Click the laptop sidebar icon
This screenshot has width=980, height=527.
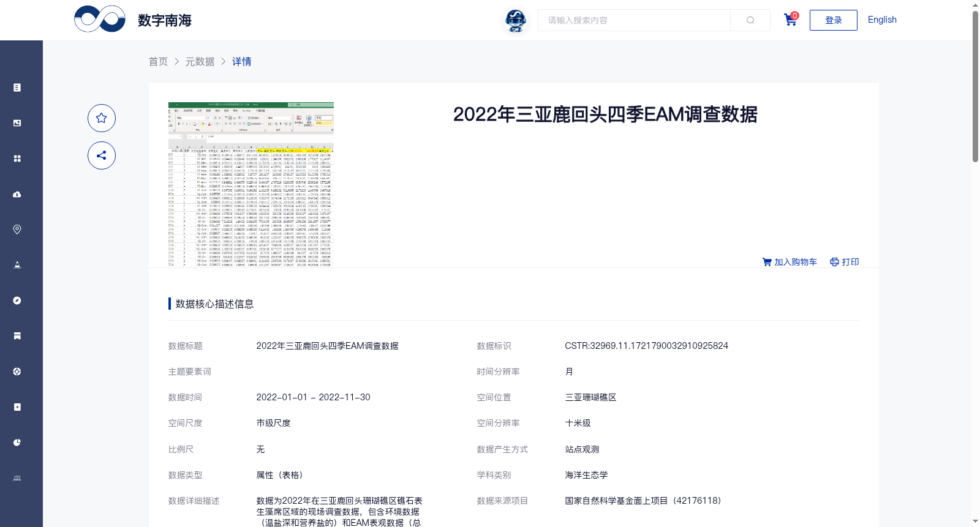pos(17,478)
